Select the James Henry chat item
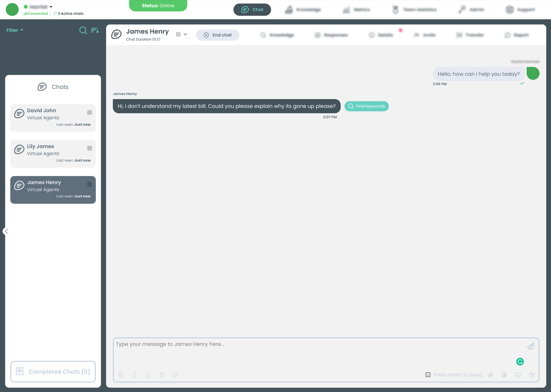The height and width of the screenshot is (392, 551). (53, 190)
